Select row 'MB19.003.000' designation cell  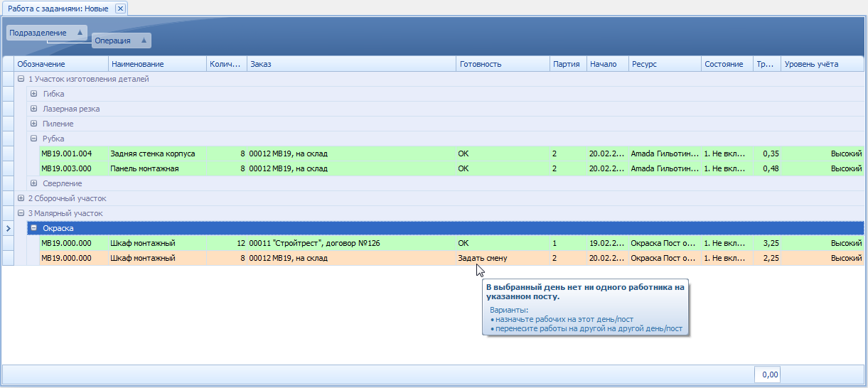73,168
